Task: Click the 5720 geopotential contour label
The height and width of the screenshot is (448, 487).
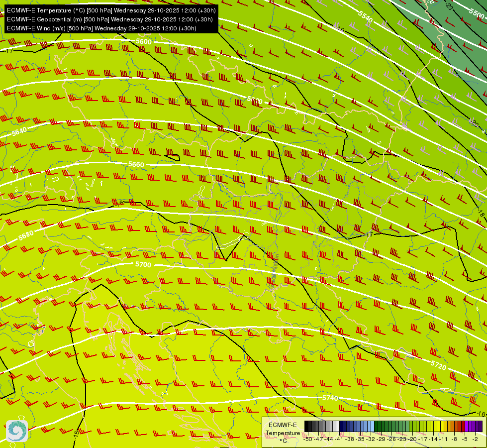Action: [x=438, y=365]
